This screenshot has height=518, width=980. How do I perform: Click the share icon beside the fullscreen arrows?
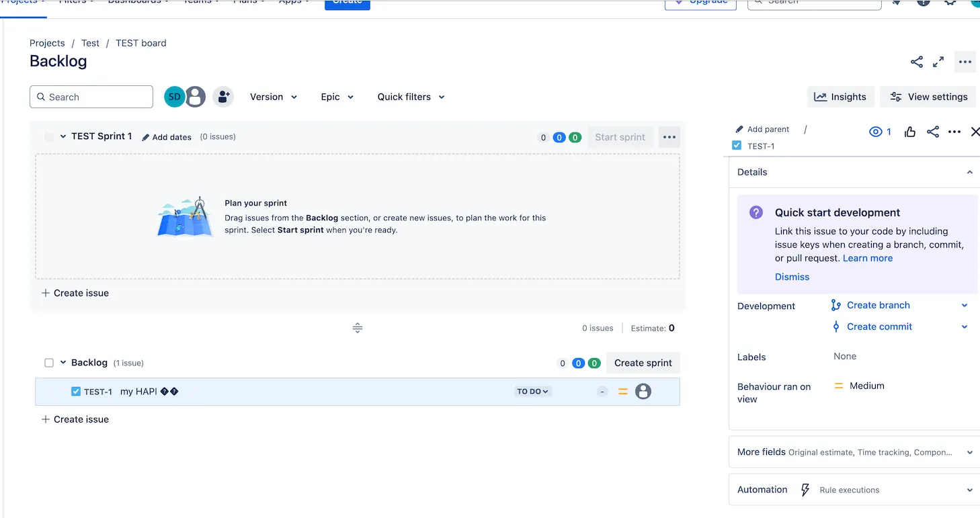pyautogui.click(x=917, y=62)
